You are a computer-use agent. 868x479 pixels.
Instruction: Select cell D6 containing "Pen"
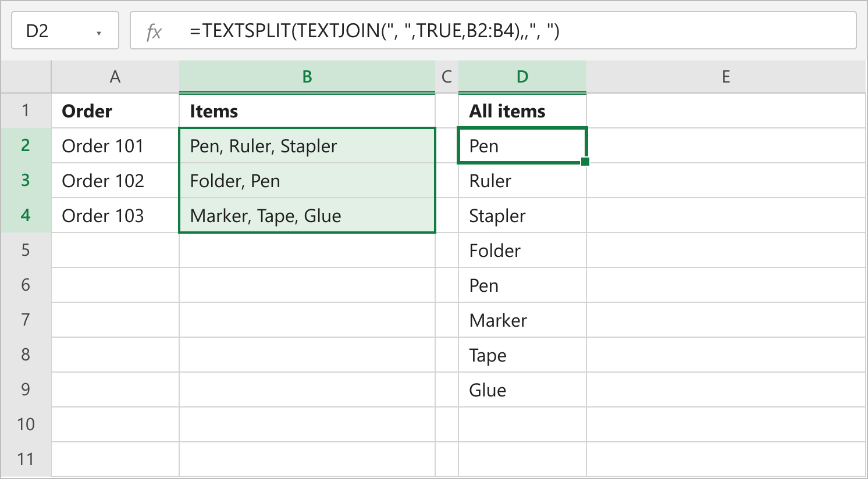[x=522, y=285]
